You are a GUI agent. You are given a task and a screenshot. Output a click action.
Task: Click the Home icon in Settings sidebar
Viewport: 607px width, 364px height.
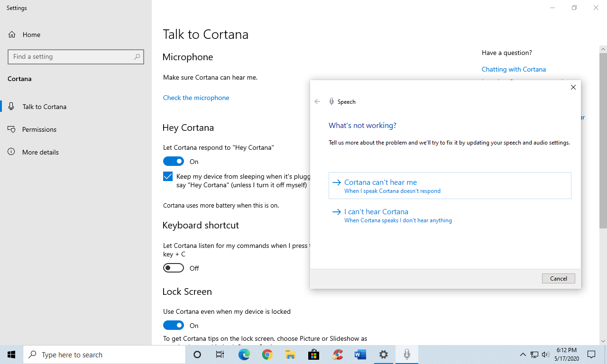[12, 35]
